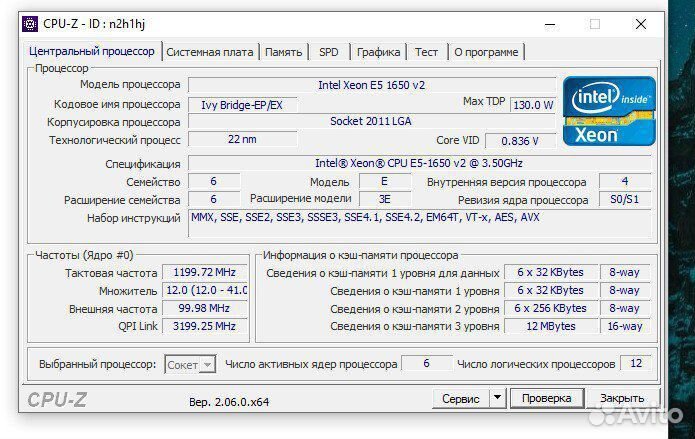Click the Семейство value 6

[x=214, y=181]
